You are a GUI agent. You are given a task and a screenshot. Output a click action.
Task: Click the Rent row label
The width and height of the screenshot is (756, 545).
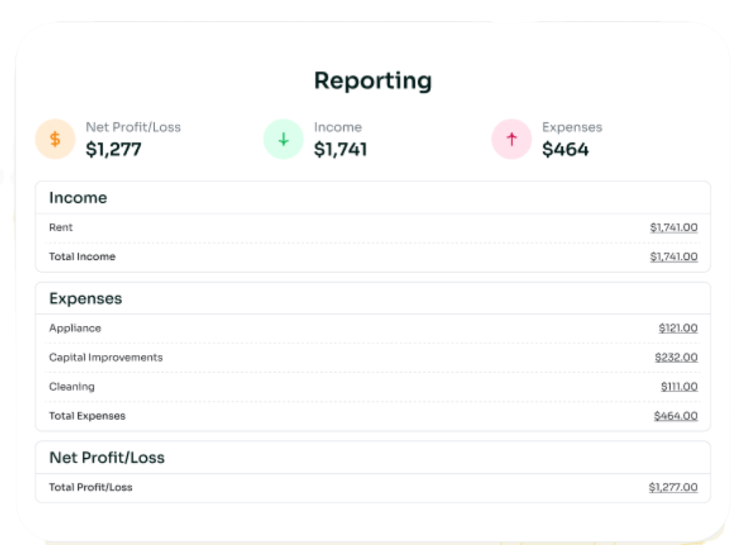tap(61, 228)
